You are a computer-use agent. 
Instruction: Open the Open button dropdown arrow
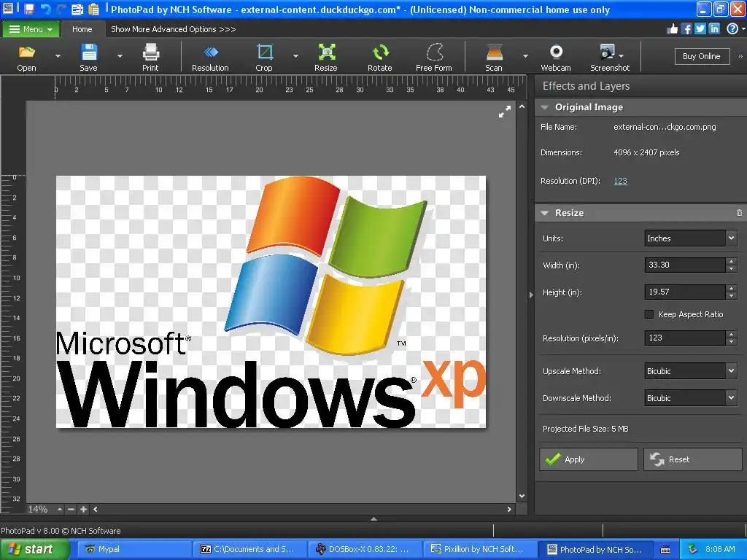tap(58, 56)
